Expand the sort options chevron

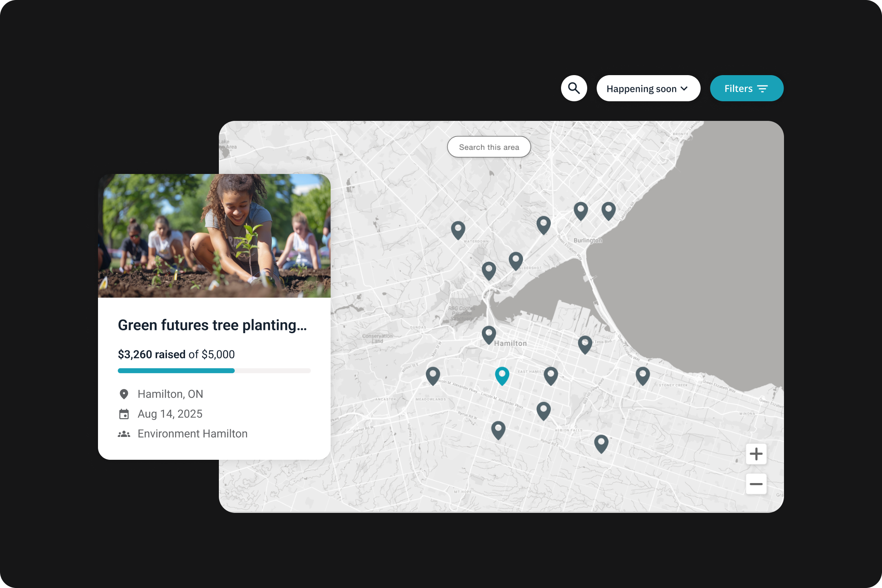(x=684, y=88)
